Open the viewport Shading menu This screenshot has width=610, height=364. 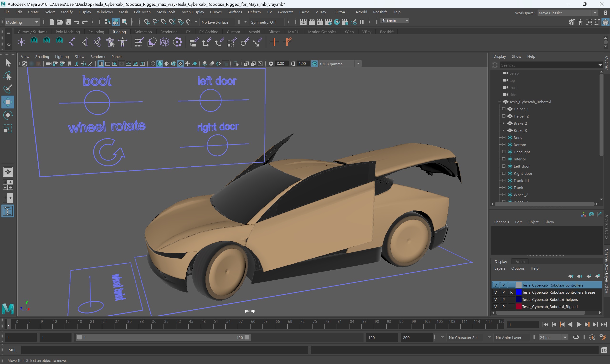point(42,56)
